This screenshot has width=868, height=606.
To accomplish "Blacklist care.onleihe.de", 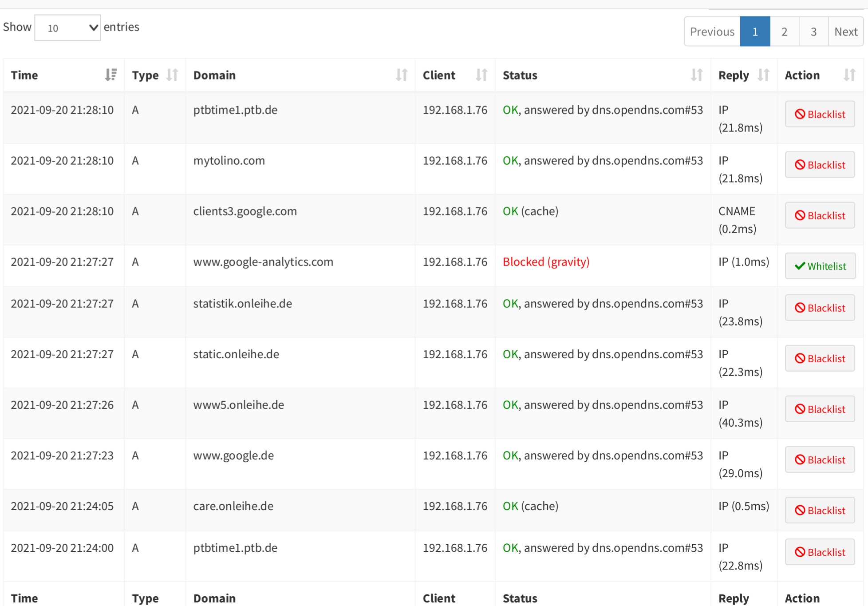I will point(820,510).
